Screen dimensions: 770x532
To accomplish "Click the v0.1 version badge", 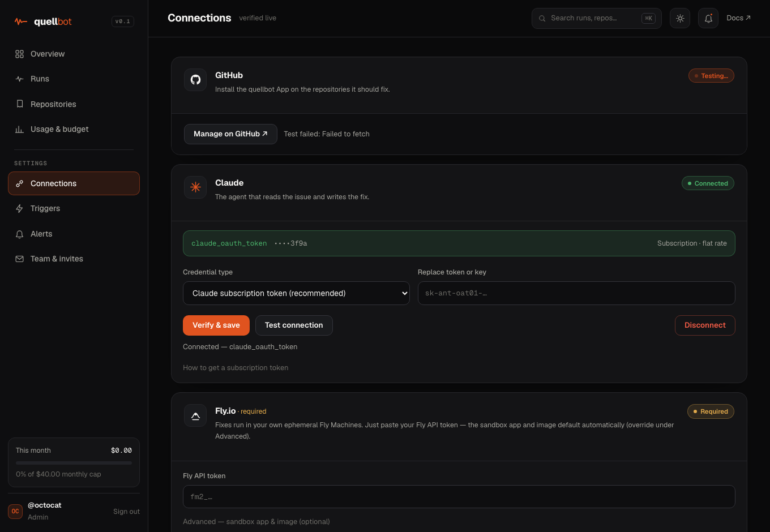I will [123, 22].
